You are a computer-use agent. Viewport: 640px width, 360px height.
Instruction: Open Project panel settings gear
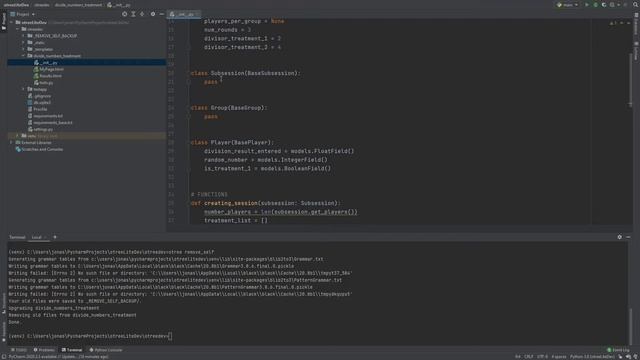coord(153,14)
